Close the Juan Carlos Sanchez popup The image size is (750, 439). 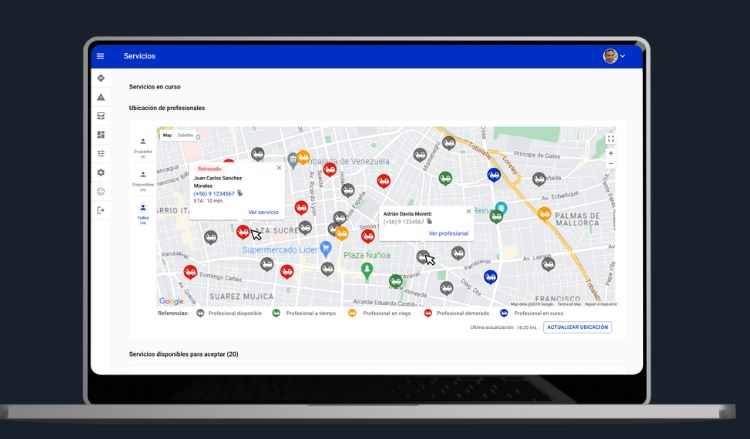pos(279,168)
